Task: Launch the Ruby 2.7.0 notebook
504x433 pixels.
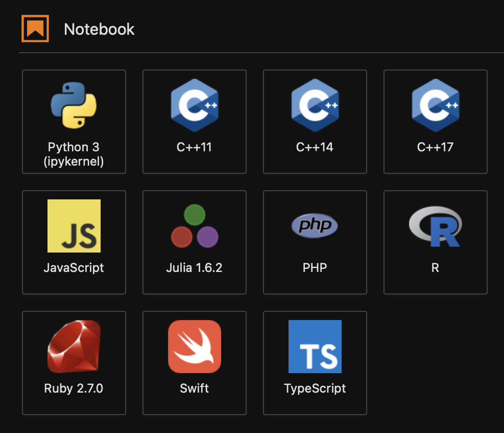Action: coord(74,363)
